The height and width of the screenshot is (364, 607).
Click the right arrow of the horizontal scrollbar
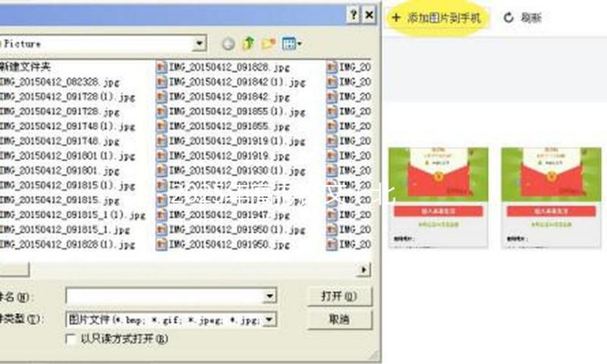[x=364, y=270]
